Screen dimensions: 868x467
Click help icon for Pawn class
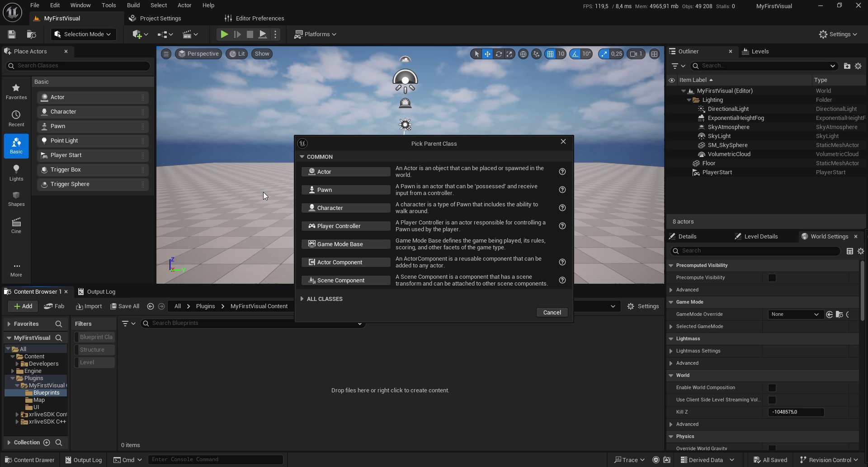(562, 190)
